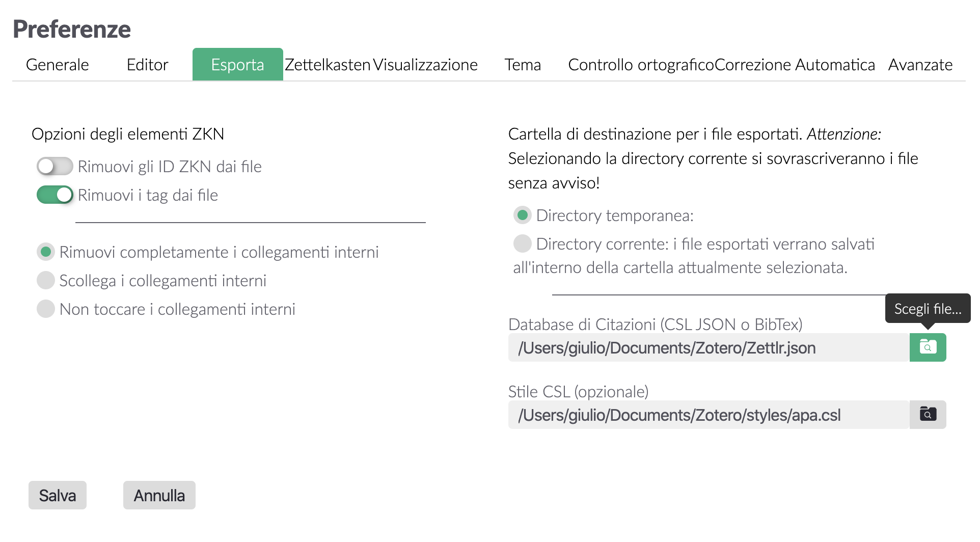This screenshot has width=980, height=542.
Task: Select 'Scollega i collegamenti interni' option
Action: pyautogui.click(x=46, y=281)
